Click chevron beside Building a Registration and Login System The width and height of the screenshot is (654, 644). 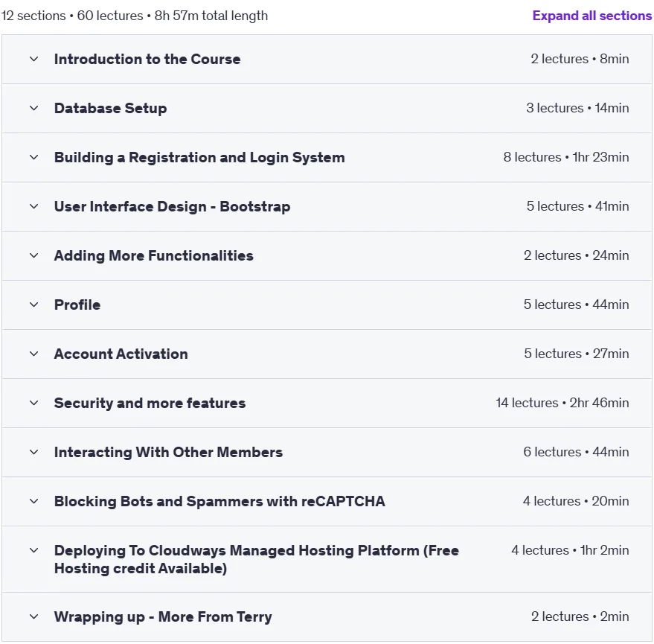point(34,158)
